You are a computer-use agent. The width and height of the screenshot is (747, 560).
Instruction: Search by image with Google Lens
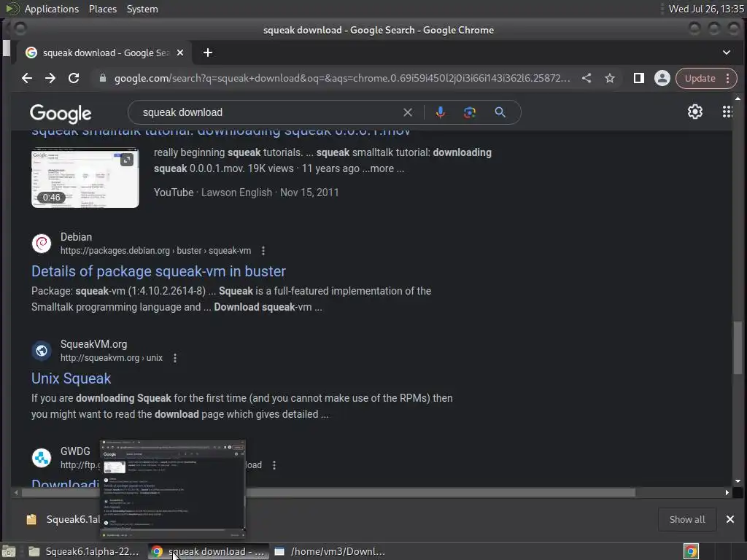point(470,112)
